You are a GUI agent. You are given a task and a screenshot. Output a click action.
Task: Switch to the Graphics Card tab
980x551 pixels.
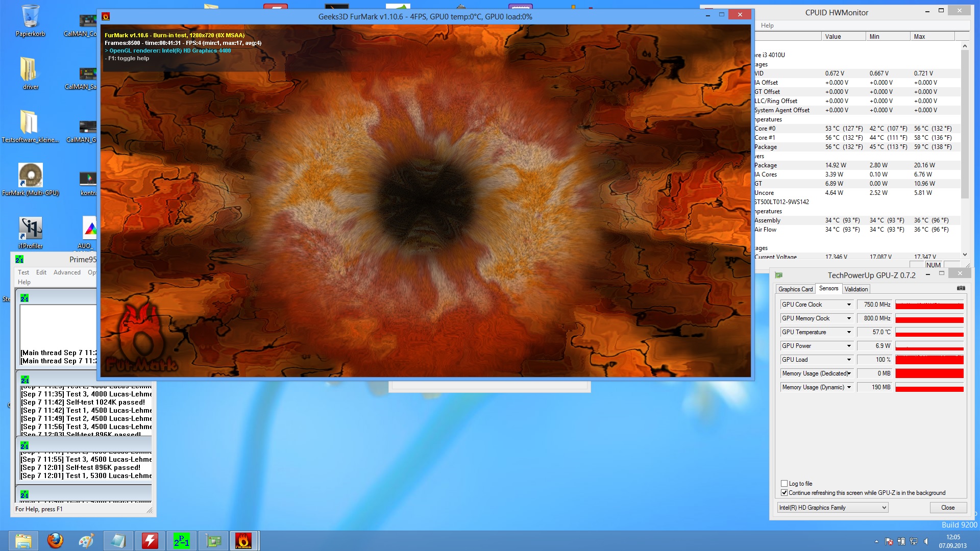click(795, 289)
